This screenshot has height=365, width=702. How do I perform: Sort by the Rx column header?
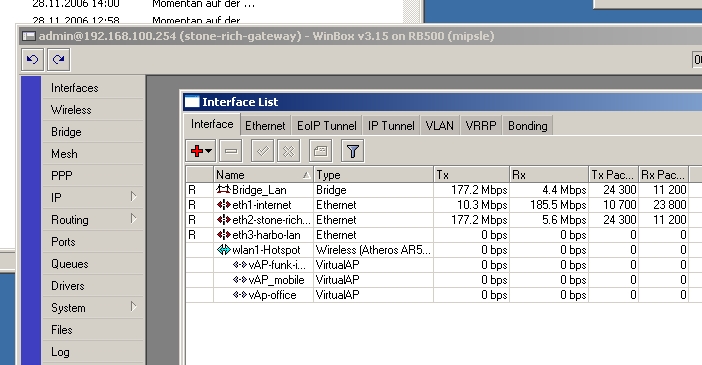click(x=549, y=175)
